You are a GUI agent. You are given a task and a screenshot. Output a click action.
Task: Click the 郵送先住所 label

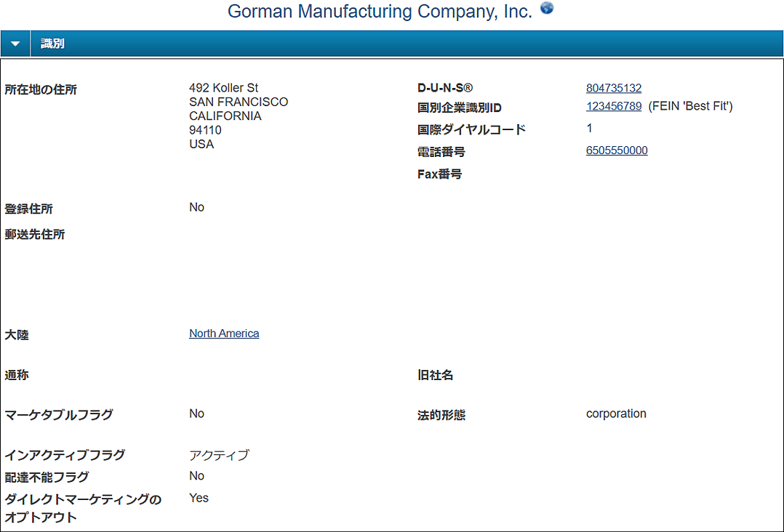[x=35, y=234]
